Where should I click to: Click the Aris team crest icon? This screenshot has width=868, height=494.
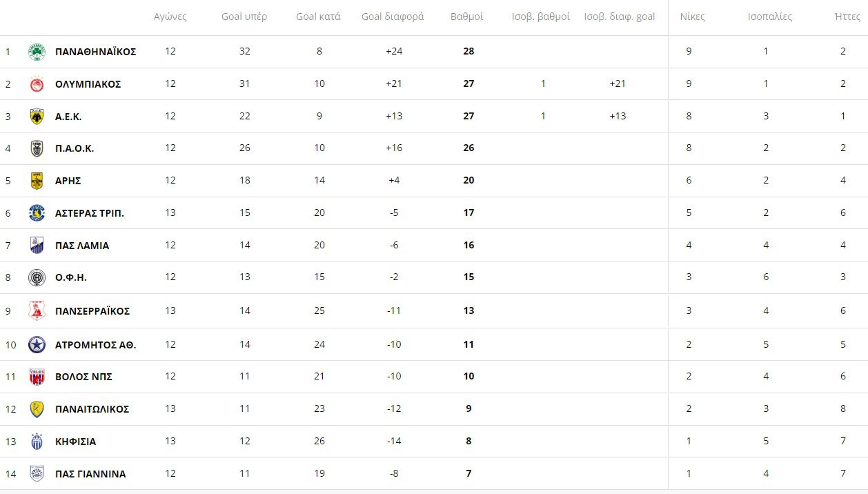(37, 181)
